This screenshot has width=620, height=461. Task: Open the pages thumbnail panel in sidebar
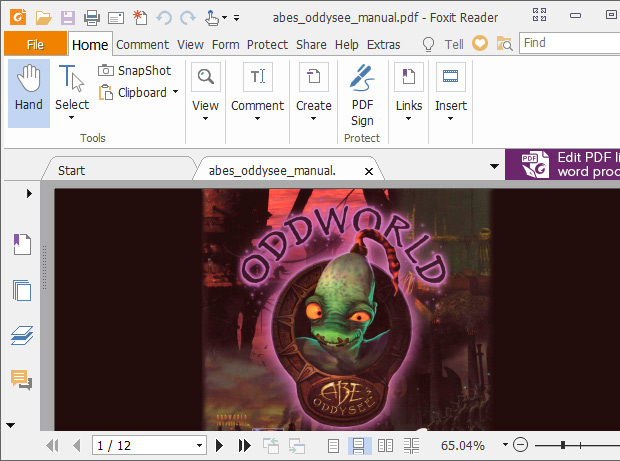coord(22,290)
